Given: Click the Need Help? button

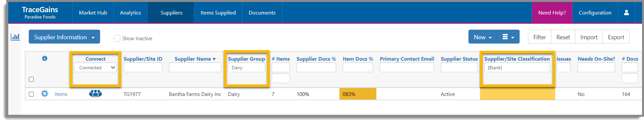Looking at the screenshot, I should pyautogui.click(x=552, y=13).
